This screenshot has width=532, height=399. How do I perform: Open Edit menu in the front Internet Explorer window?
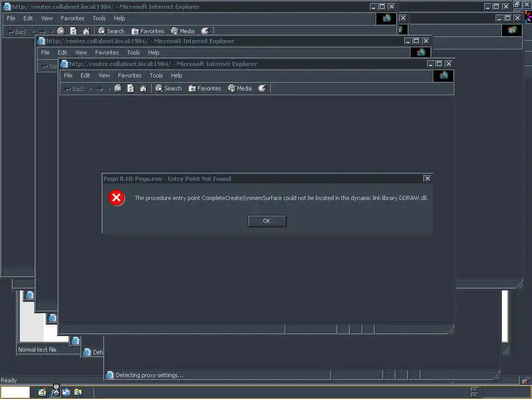pyautogui.click(x=85, y=75)
